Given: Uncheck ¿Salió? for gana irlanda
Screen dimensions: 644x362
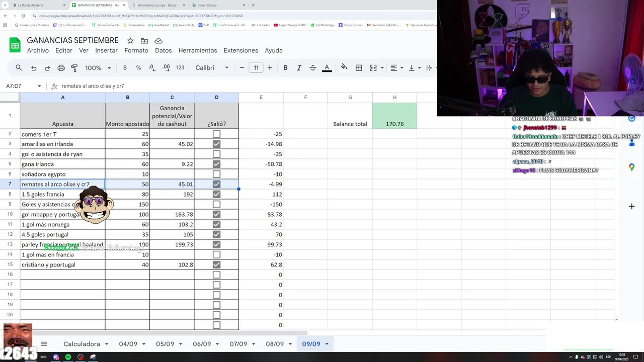Looking at the screenshot, I should (x=216, y=164).
